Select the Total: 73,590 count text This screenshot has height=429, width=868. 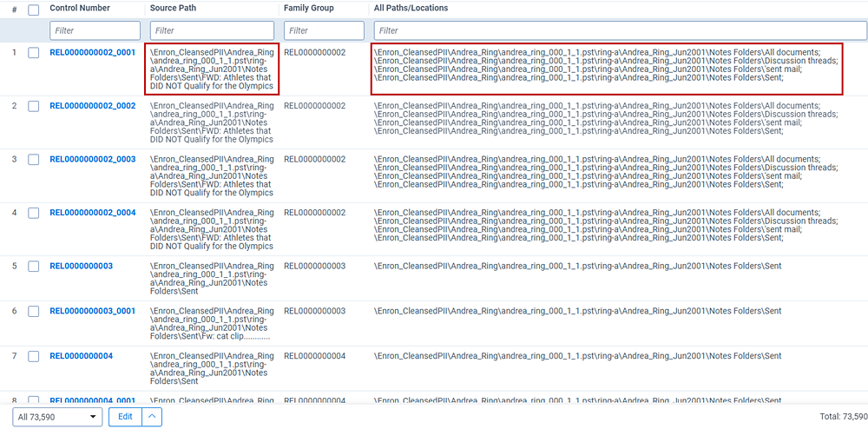843,416
